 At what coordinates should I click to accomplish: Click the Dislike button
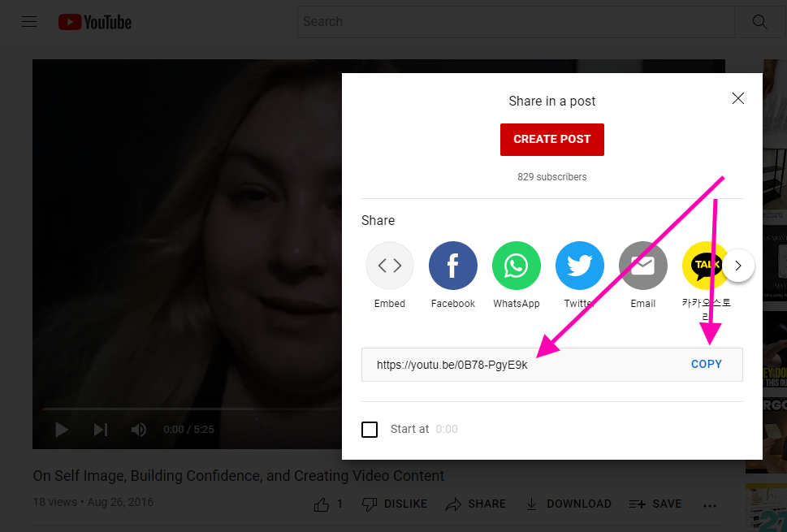(395, 504)
